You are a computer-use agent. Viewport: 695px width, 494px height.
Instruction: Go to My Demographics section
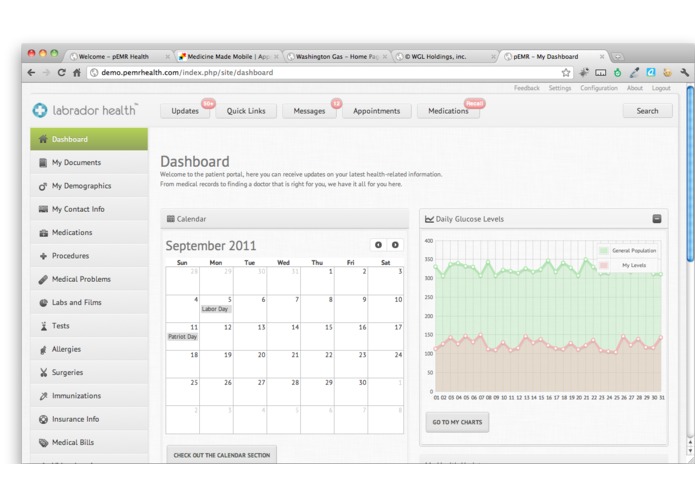tap(89, 186)
